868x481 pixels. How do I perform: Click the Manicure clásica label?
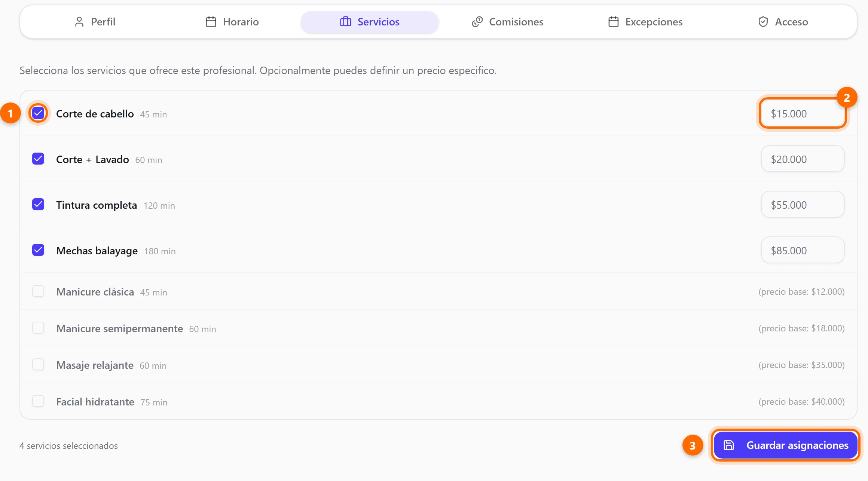95,292
